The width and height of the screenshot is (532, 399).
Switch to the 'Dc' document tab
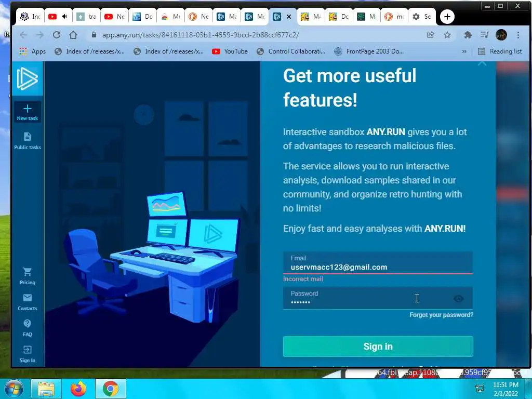(x=142, y=16)
